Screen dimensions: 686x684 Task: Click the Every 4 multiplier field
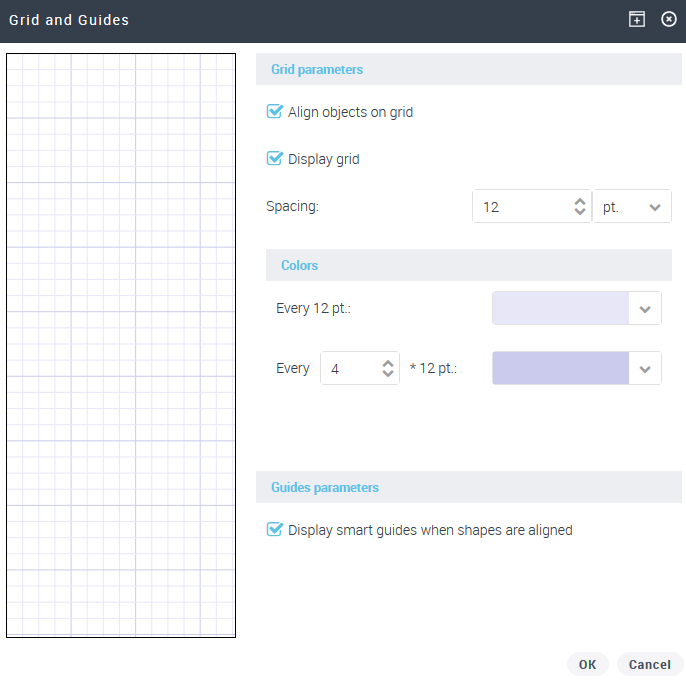coord(349,369)
